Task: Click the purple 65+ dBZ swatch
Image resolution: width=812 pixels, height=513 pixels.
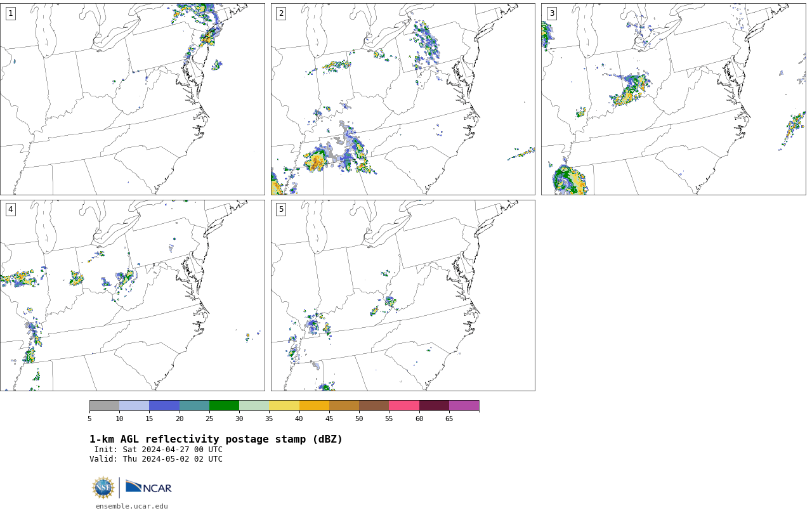Action: pyautogui.click(x=464, y=406)
